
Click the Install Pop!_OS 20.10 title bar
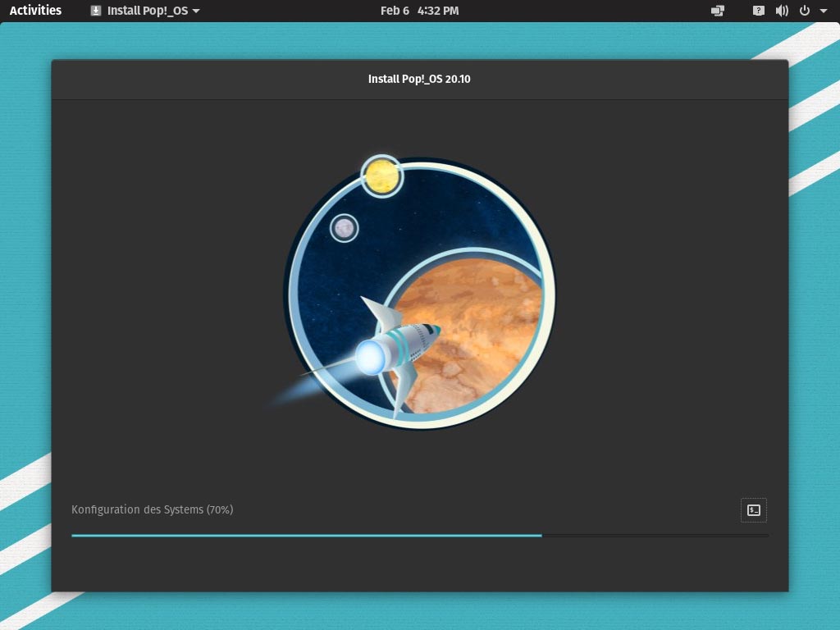[x=419, y=79]
